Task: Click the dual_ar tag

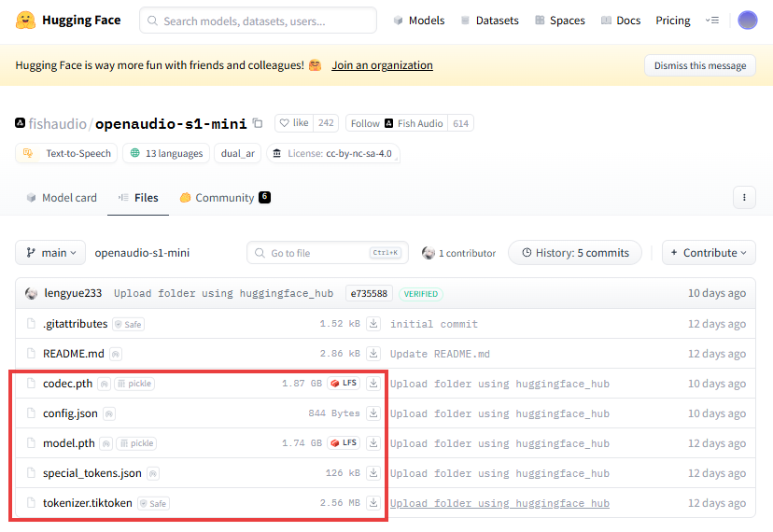Action: (238, 153)
